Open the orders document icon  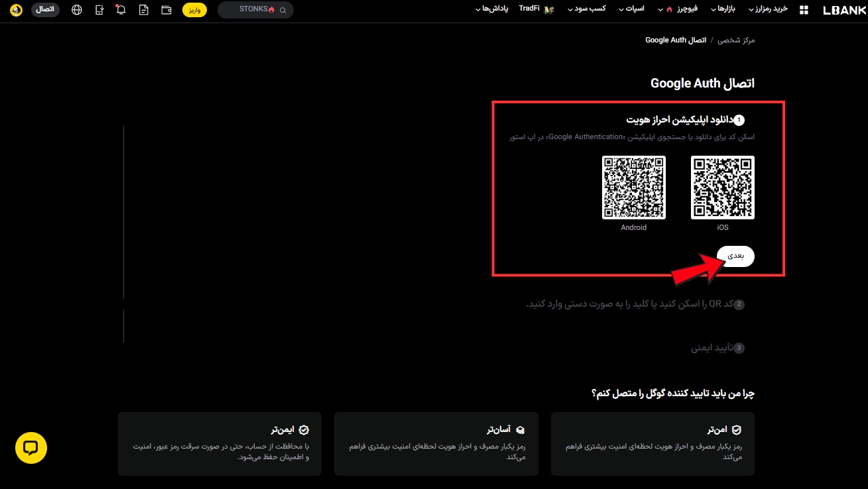point(144,10)
